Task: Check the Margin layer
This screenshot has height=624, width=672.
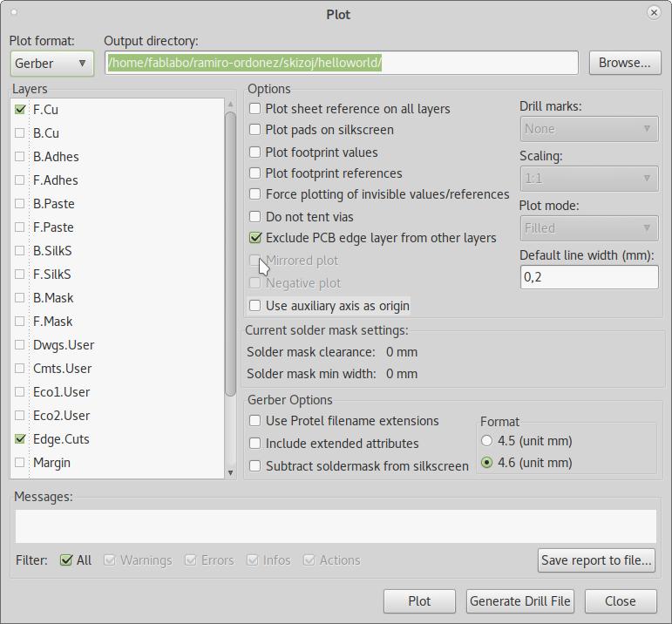Action: click(20, 463)
